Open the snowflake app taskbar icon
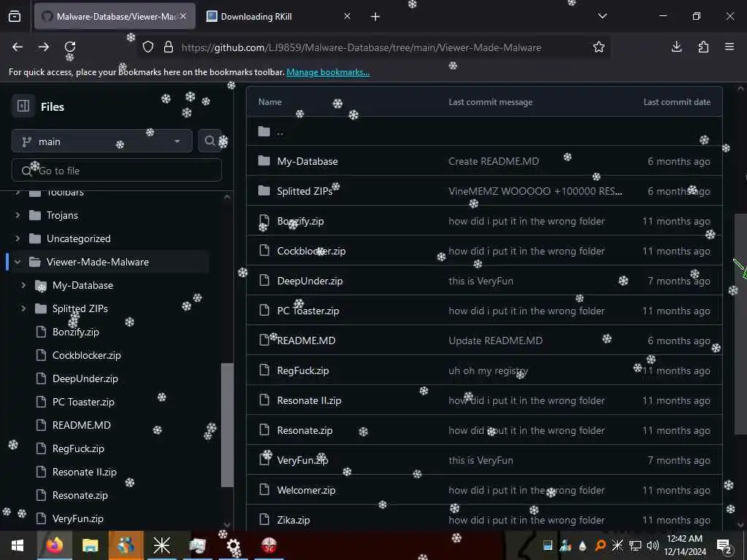 click(x=161, y=545)
